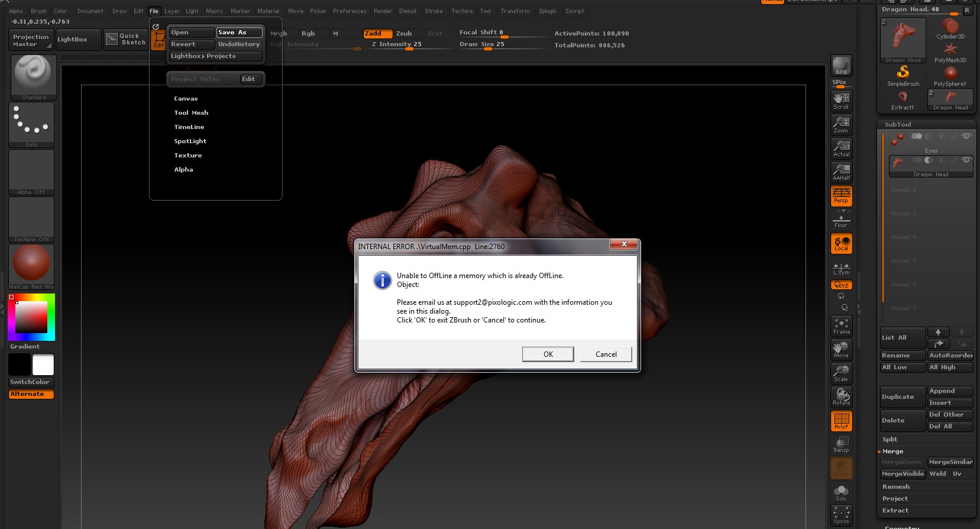This screenshot has width=980, height=529.
Task: Click the orange Edit mode icon
Action: click(x=159, y=39)
